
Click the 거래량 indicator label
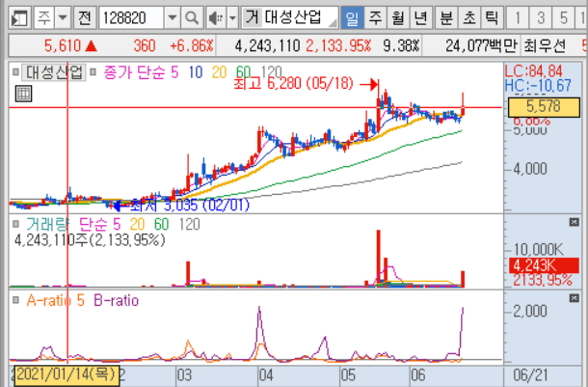pos(47,224)
